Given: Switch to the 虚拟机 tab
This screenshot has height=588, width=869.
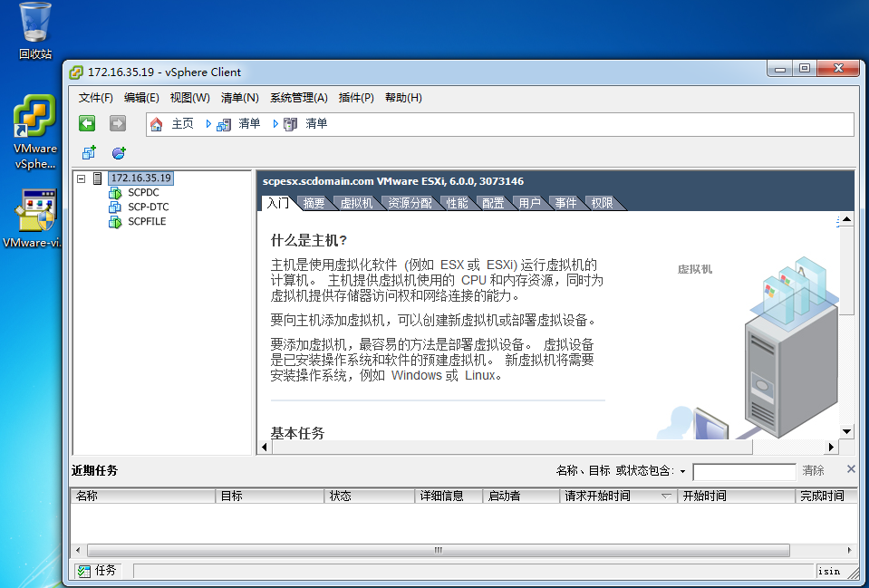Looking at the screenshot, I should point(356,203).
